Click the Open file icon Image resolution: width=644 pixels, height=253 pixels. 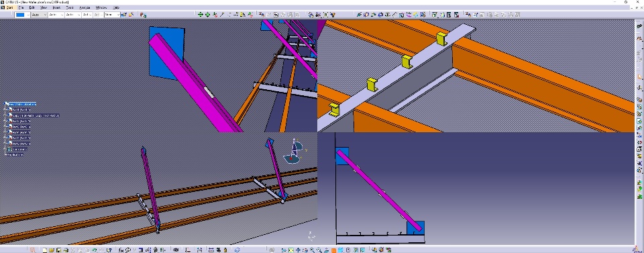(x=52, y=250)
